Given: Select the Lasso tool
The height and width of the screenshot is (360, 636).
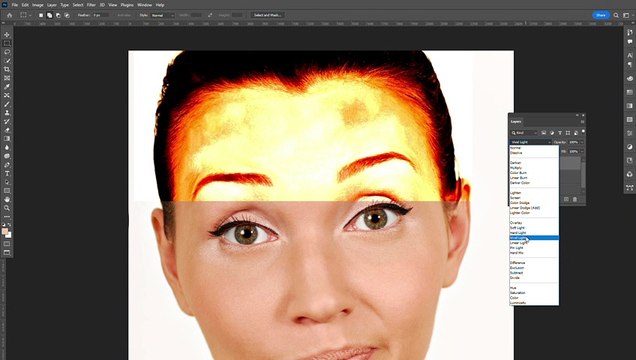Looking at the screenshot, I should coord(7,52).
